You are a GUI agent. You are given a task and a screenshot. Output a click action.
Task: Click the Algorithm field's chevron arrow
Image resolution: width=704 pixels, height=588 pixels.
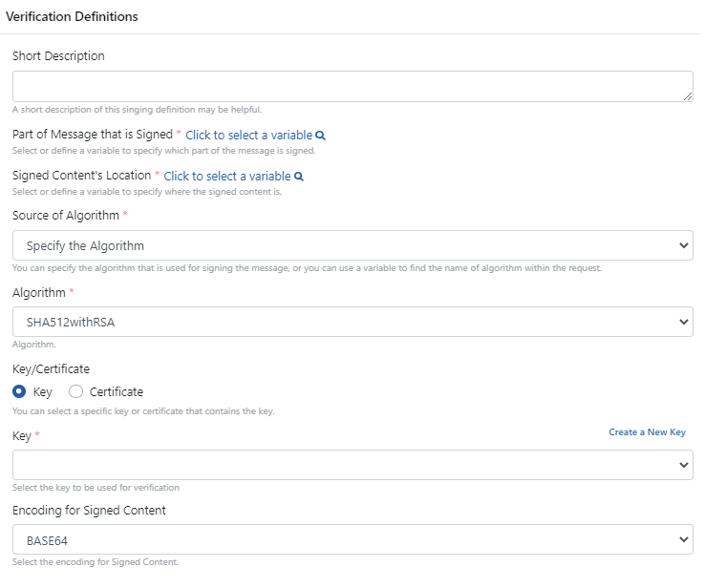[683, 322]
